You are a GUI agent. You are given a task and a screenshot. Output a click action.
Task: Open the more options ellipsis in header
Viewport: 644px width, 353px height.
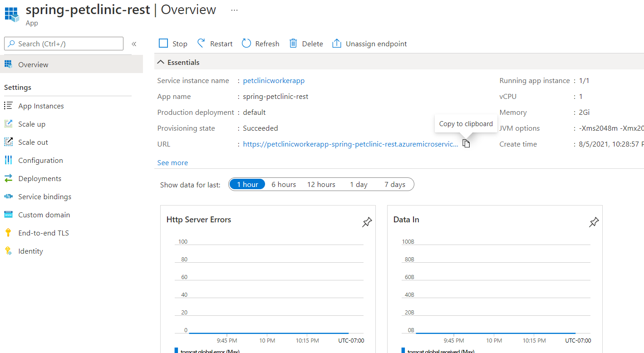point(234,10)
